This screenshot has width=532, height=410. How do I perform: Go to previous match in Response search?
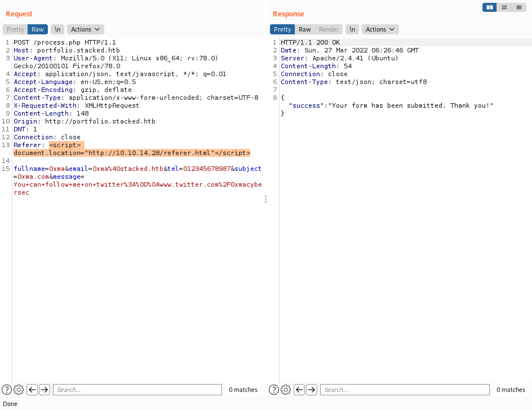click(x=299, y=390)
